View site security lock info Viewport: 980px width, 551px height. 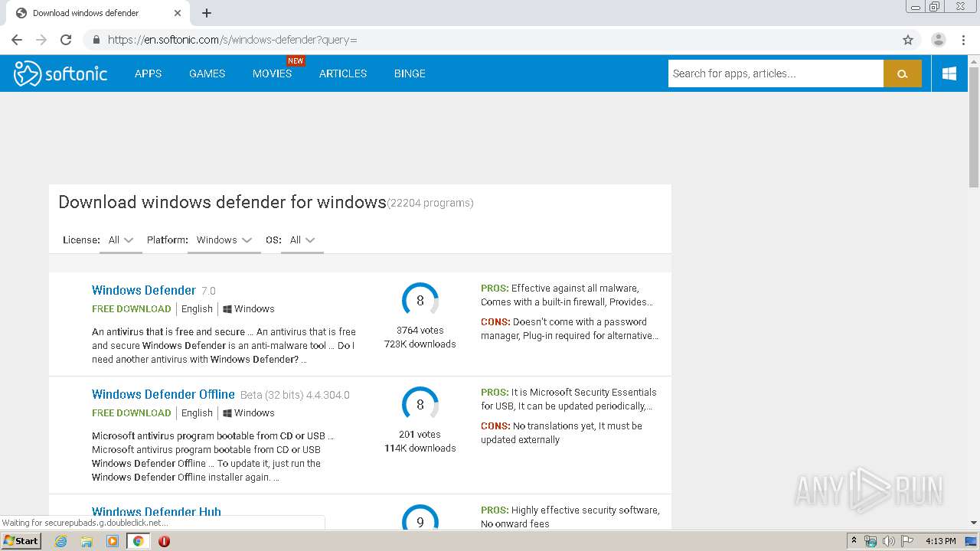coord(96,40)
